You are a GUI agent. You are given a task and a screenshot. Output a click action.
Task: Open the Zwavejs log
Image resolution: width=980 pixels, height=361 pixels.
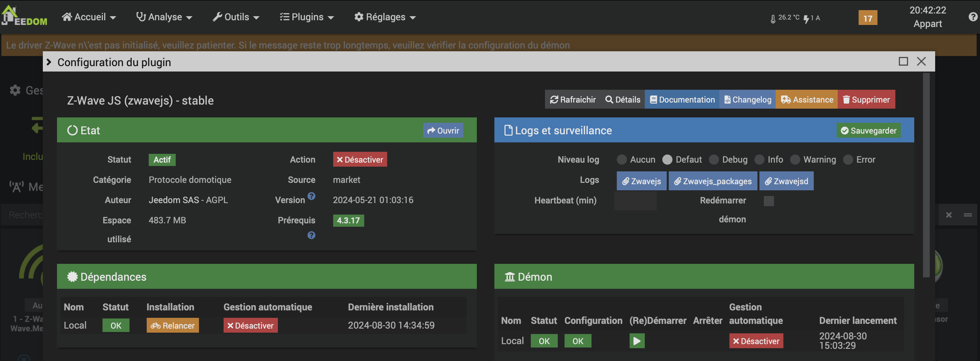click(641, 181)
